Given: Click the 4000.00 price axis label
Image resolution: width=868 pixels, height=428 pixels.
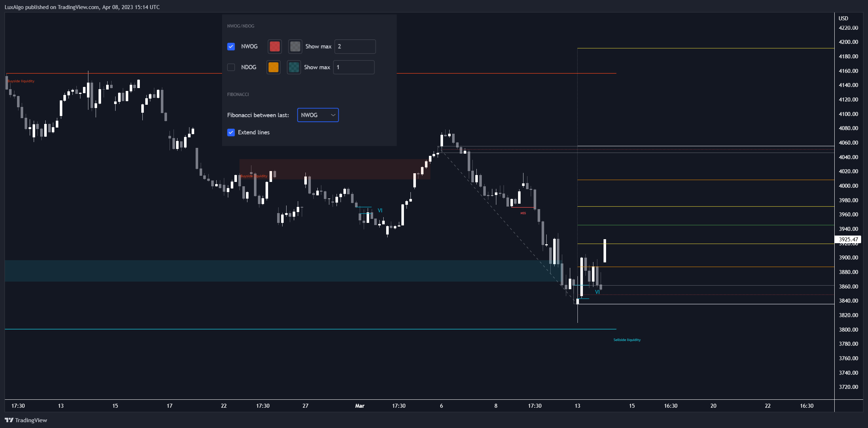Looking at the screenshot, I should (848, 186).
